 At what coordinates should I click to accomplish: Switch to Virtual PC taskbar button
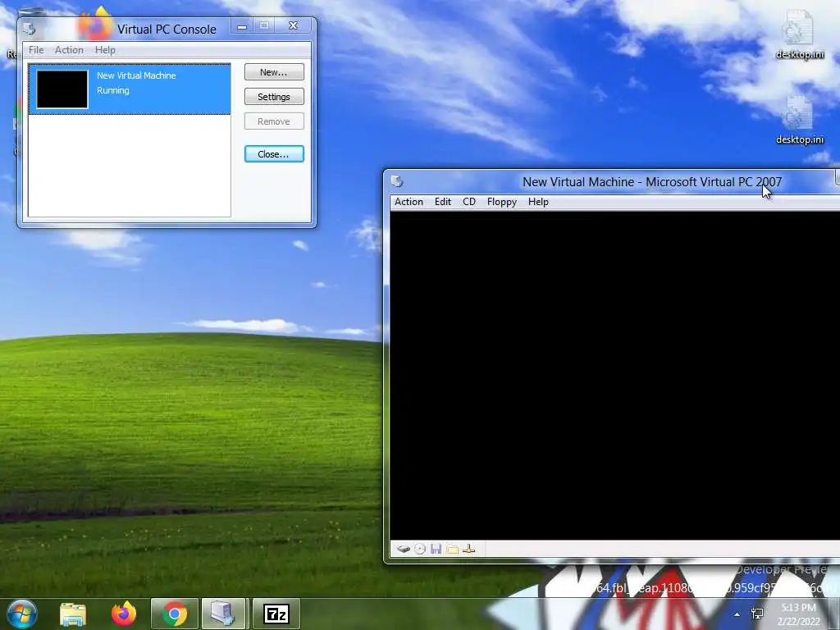click(223, 614)
